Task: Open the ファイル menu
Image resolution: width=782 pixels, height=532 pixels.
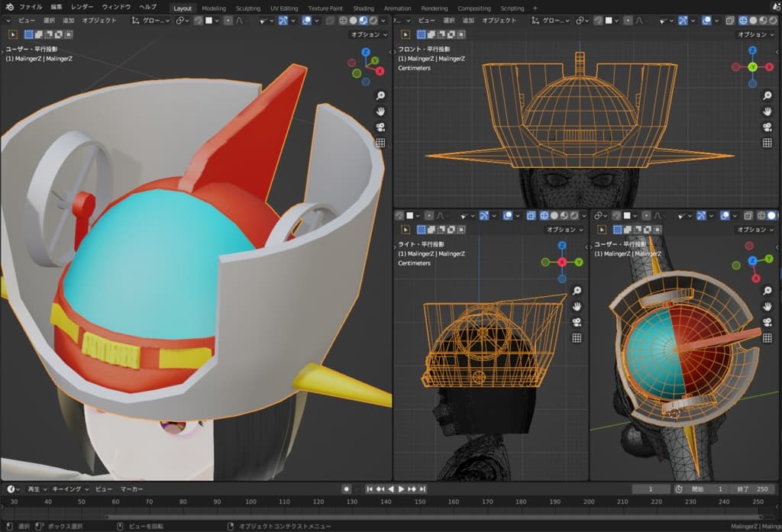Action: 31,8
